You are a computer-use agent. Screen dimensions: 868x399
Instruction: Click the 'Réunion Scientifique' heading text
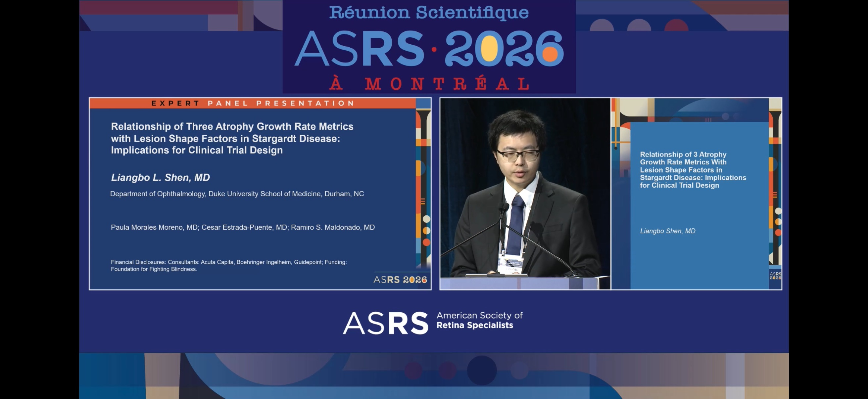coord(429,13)
